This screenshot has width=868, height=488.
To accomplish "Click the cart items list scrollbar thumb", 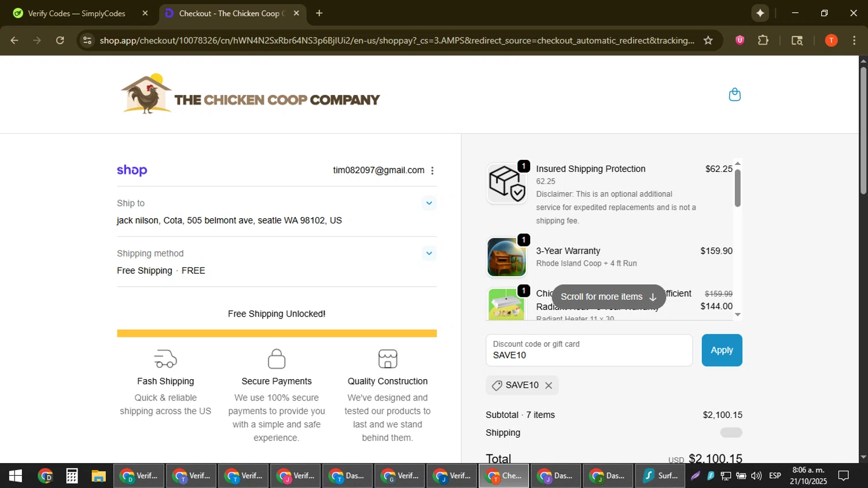I will pyautogui.click(x=737, y=188).
